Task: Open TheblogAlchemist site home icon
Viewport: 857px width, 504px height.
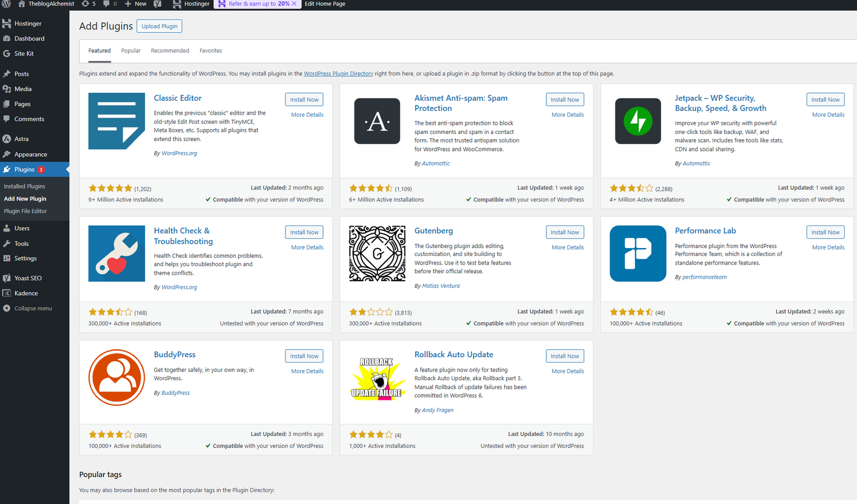Action: coord(21,4)
